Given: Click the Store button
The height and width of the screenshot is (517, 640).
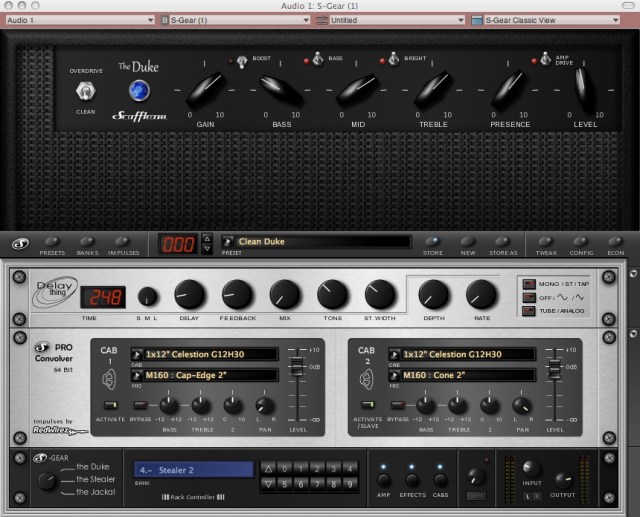Looking at the screenshot, I should [x=433, y=242].
